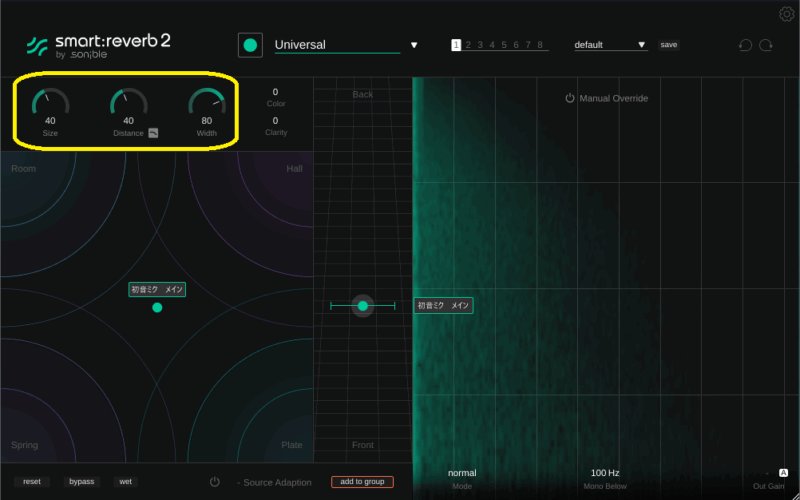Click the name label in the reverb matrix
800x500 pixels.
(157, 289)
